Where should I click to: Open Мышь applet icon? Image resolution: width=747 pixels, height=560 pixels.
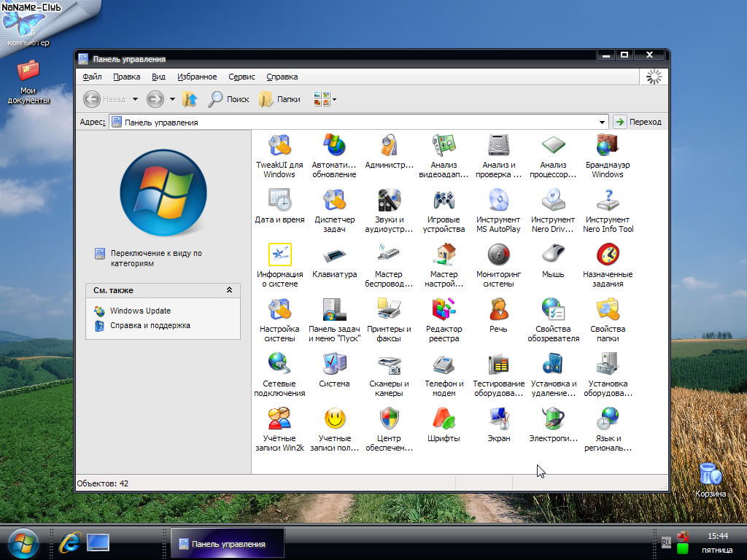pyautogui.click(x=553, y=261)
